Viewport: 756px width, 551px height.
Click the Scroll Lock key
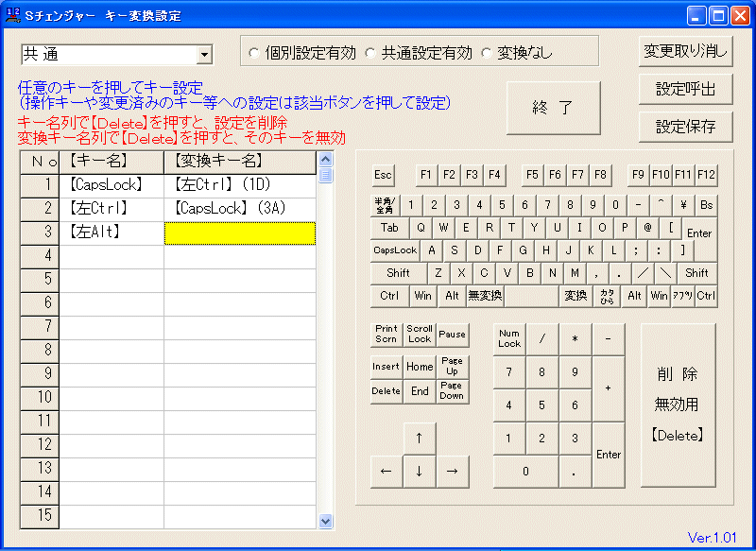click(420, 334)
